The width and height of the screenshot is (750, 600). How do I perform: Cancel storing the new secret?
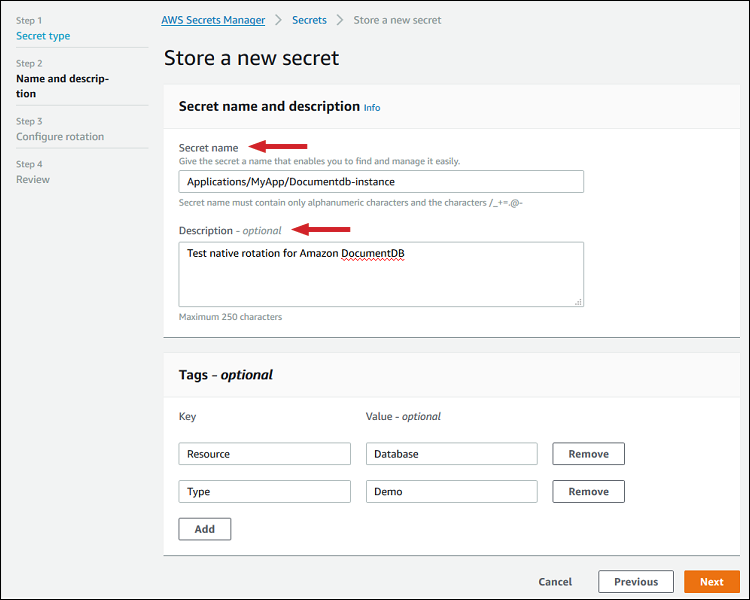tap(555, 582)
